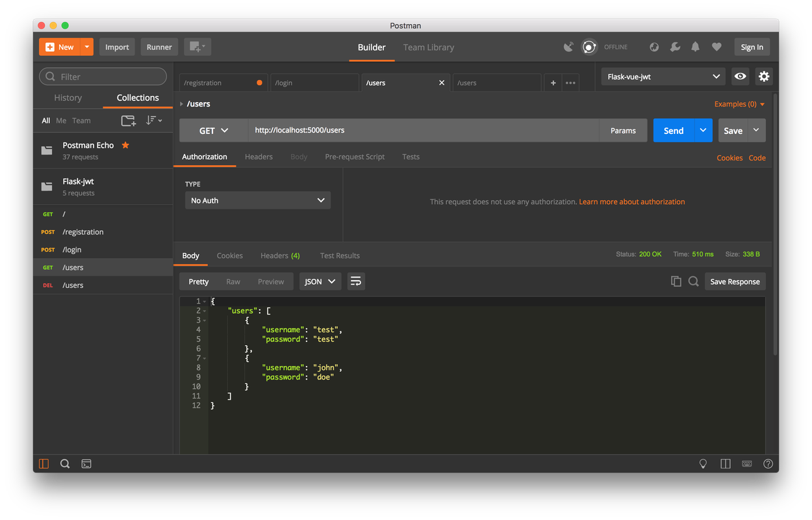The height and width of the screenshot is (520, 812).
Task: Open the Save button dropdown arrow
Action: click(x=757, y=131)
